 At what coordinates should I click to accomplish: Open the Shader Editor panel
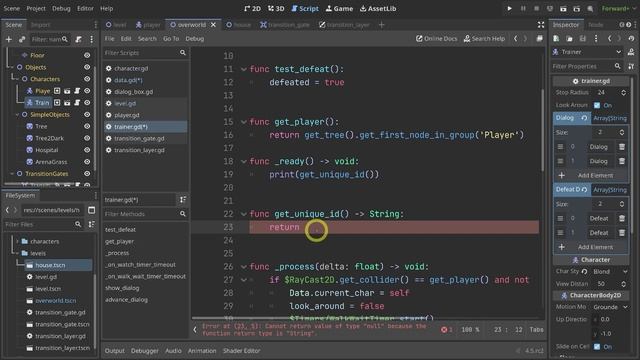tap(241, 351)
